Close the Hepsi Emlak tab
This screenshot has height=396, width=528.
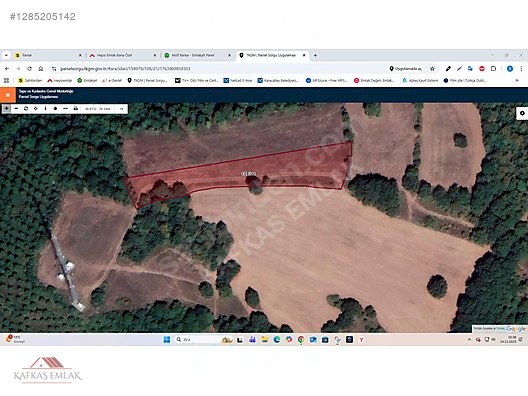coord(155,55)
